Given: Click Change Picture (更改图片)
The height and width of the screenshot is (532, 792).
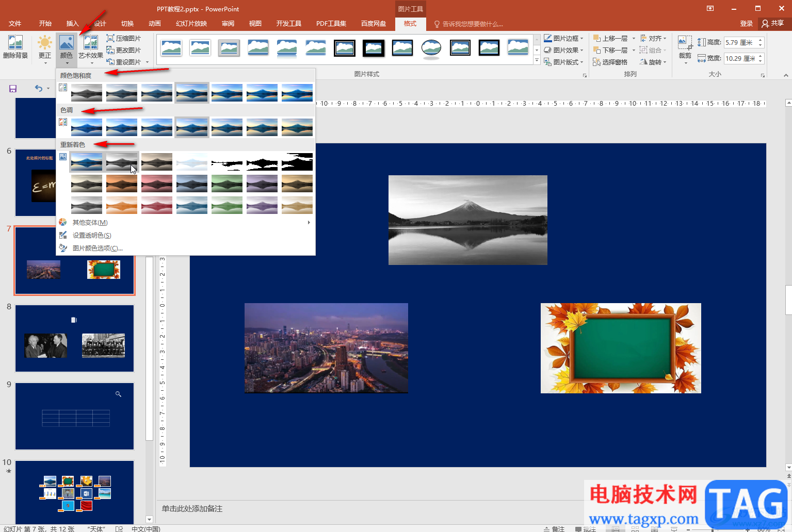Looking at the screenshot, I should coord(124,50).
